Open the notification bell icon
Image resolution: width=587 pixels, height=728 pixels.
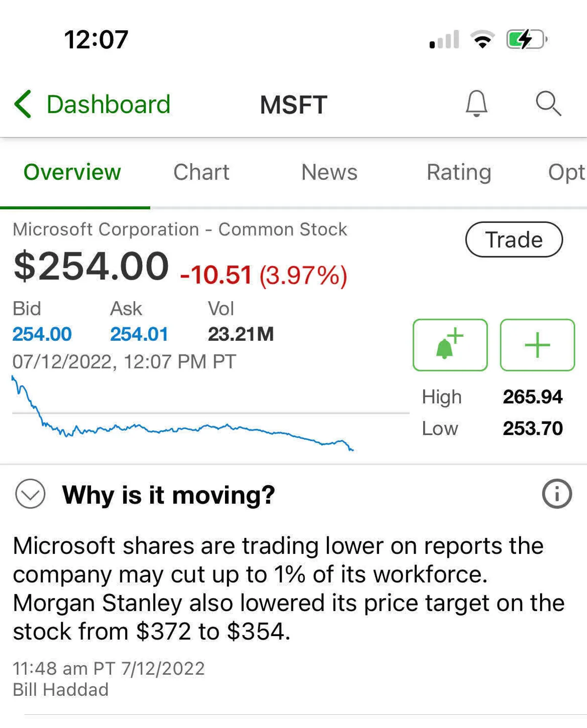point(476,104)
